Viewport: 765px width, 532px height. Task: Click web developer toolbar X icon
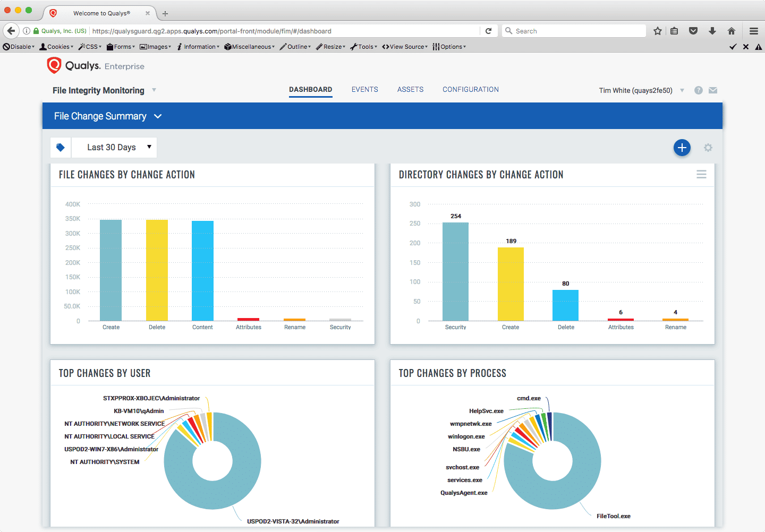tap(746, 47)
